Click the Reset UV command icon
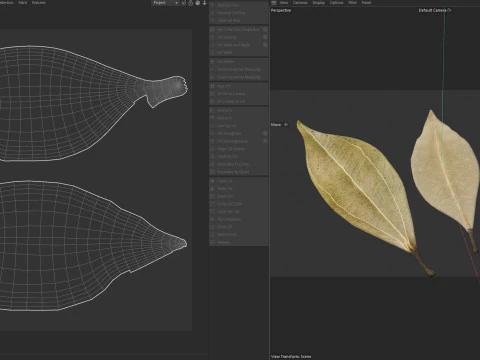This screenshot has width=480, height=360. coord(212,196)
